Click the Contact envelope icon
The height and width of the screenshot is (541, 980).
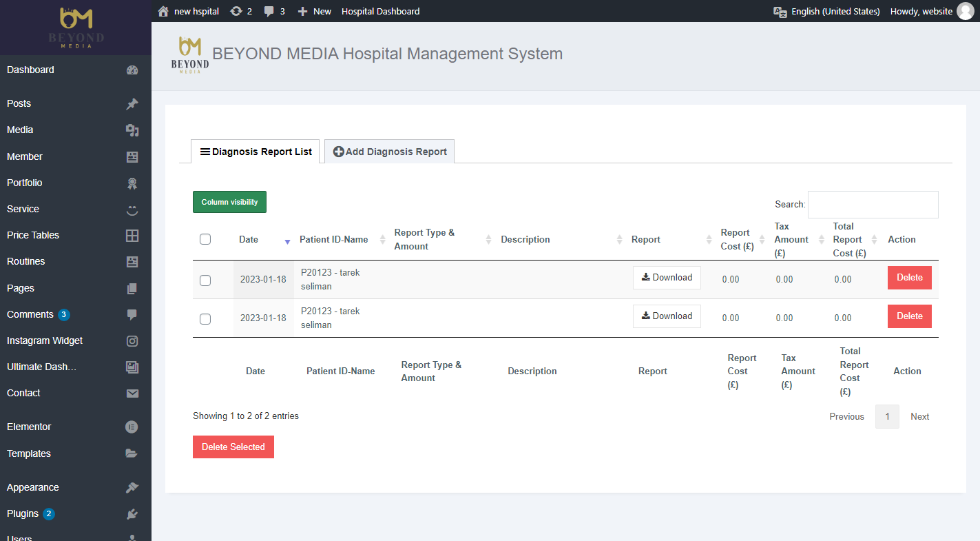point(132,394)
